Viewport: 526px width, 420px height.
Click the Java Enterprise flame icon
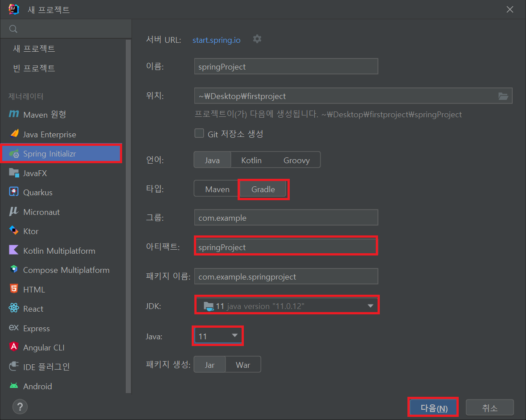tap(14, 133)
